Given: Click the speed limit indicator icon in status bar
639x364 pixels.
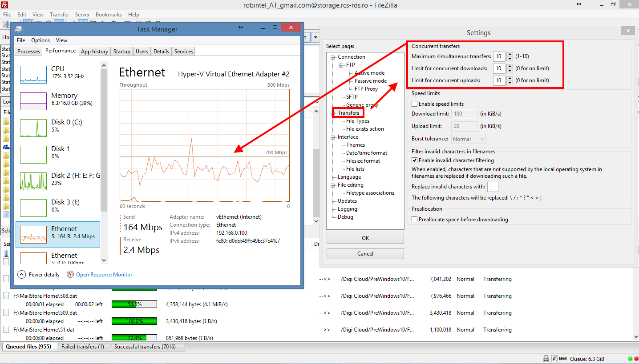Looking at the screenshot, I should tap(563, 359).
